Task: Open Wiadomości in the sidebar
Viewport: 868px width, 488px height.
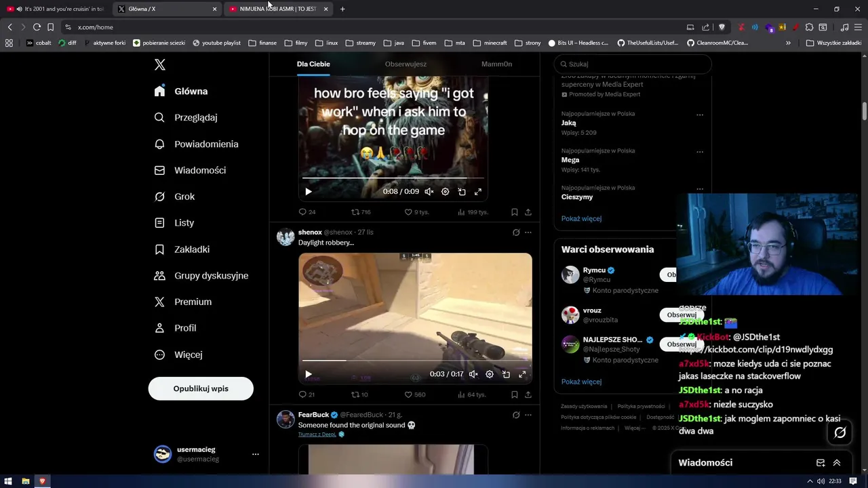Action: coord(190,170)
